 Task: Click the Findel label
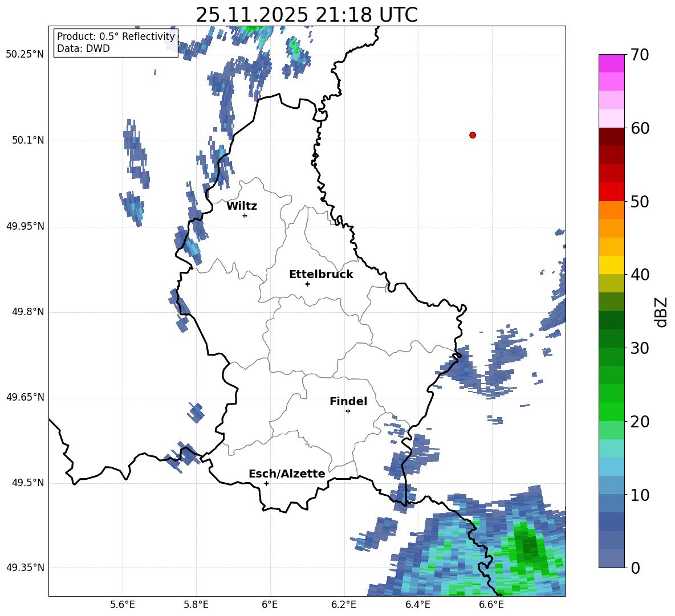(x=348, y=401)
